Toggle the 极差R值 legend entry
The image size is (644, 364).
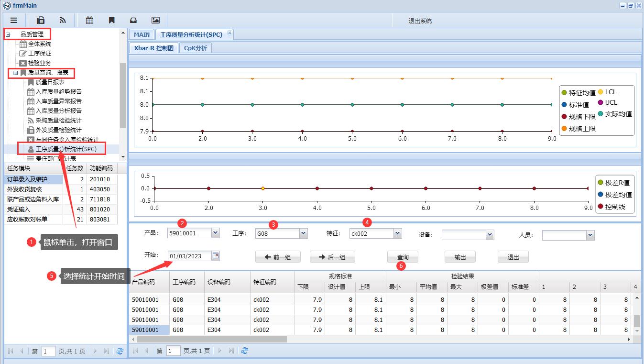(614, 183)
